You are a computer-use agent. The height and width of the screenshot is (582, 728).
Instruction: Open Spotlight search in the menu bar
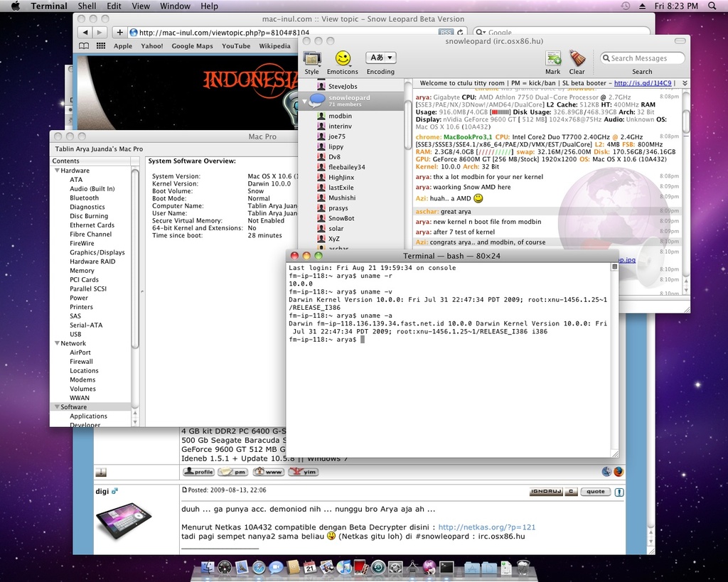[x=712, y=6]
